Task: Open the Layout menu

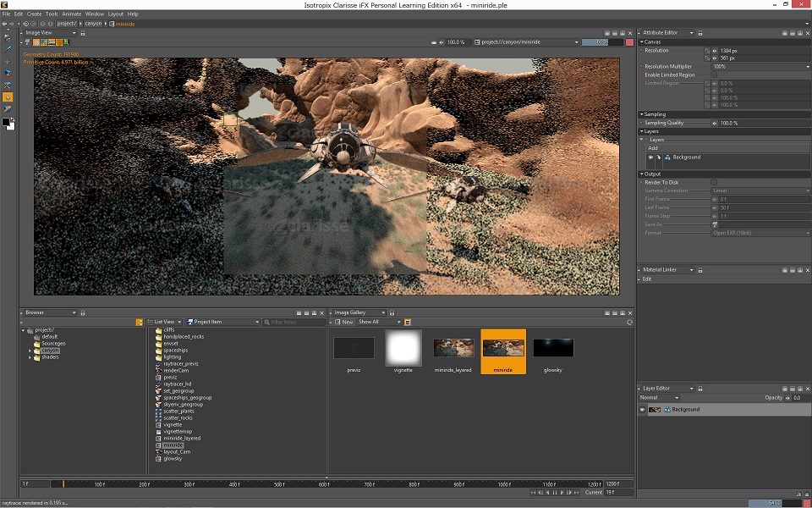Action: tap(116, 14)
